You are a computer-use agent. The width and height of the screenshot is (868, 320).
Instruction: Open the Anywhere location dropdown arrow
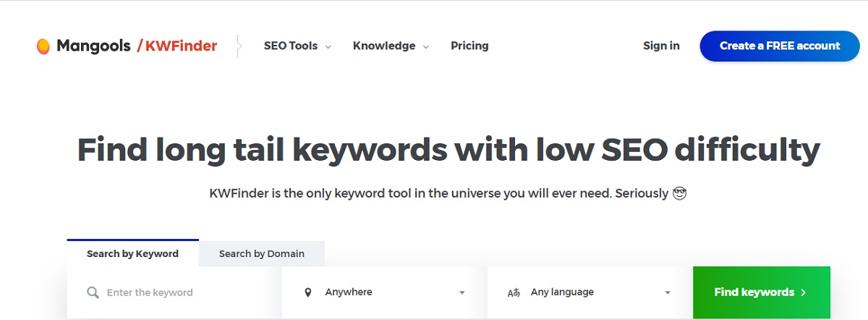click(x=462, y=293)
